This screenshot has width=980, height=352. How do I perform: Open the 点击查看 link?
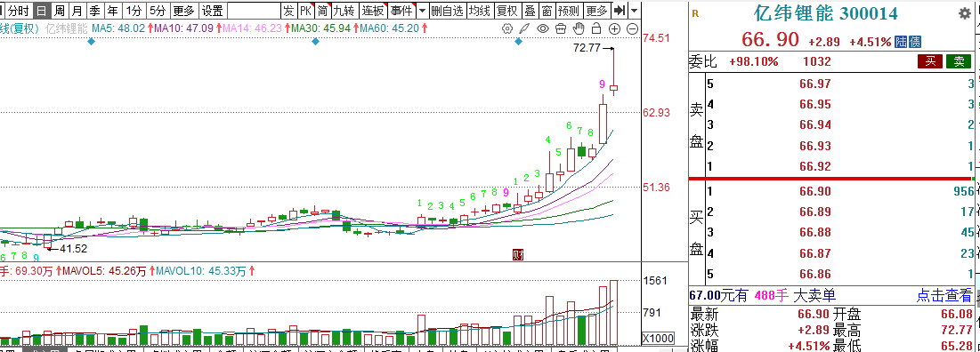[944, 295]
